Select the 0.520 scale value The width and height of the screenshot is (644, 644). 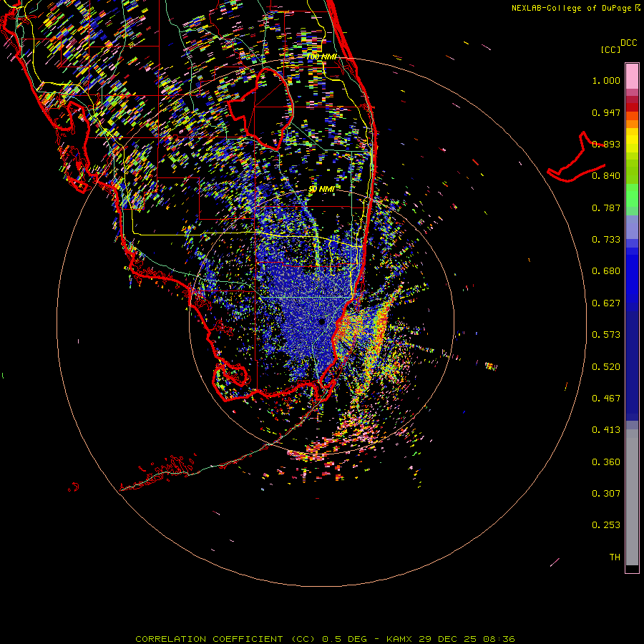pyautogui.click(x=606, y=367)
